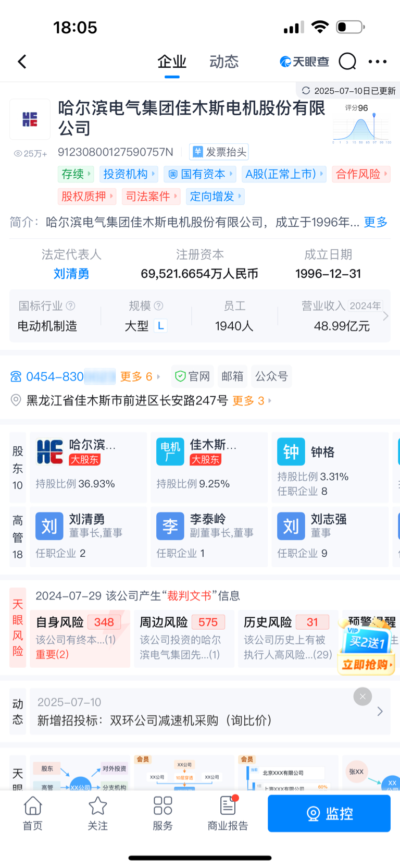Tap the battery status icon

point(351,27)
